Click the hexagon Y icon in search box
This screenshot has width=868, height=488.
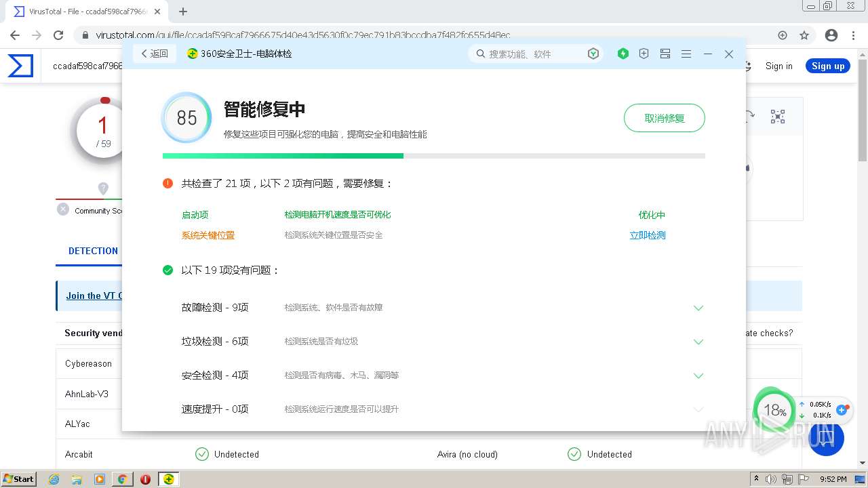(593, 54)
